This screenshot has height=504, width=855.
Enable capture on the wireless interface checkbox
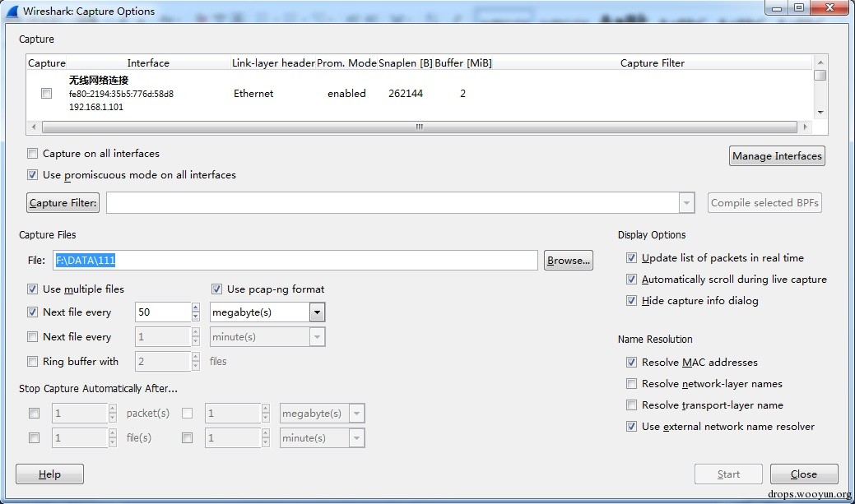click(x=46, y=94)
